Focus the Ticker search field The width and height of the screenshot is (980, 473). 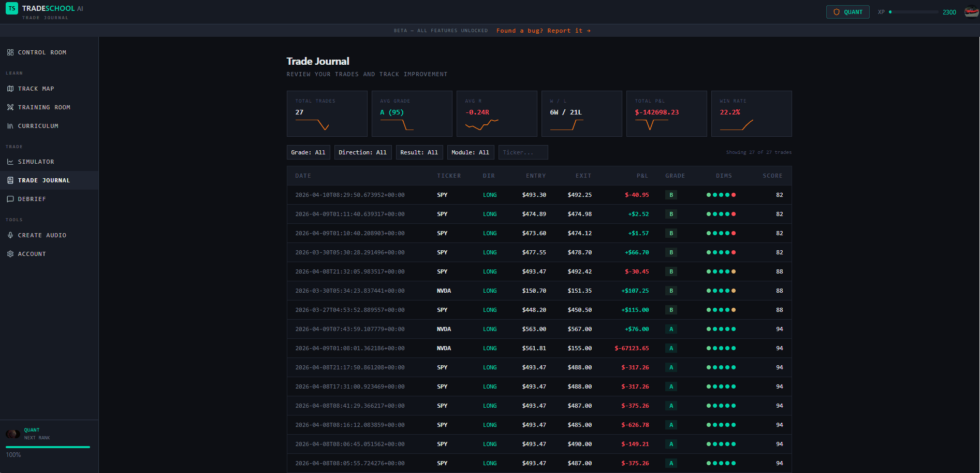523,152
